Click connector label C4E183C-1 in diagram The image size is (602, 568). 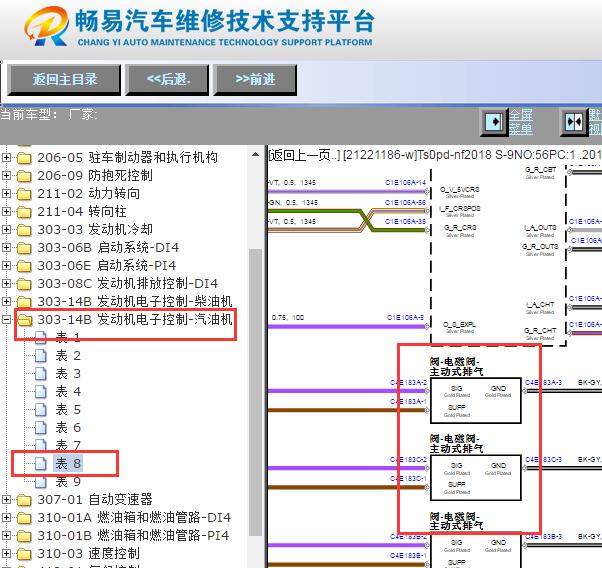(408, 479)
